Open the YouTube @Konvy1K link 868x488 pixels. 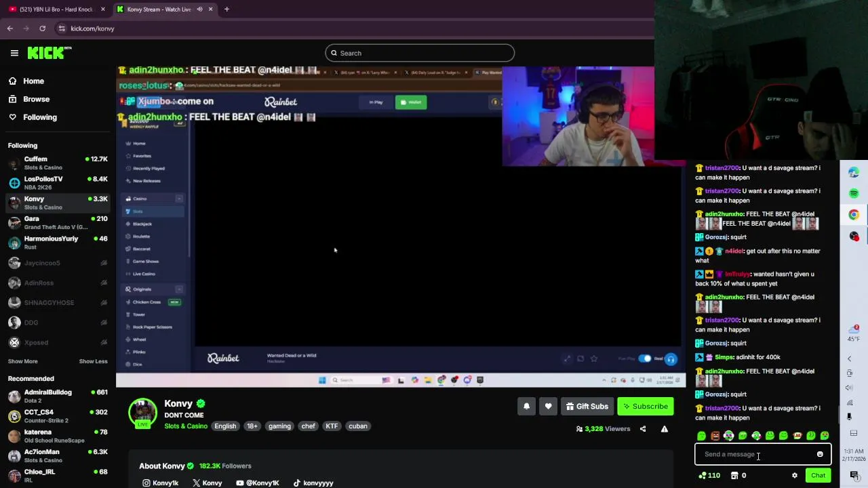click(258, 483)
